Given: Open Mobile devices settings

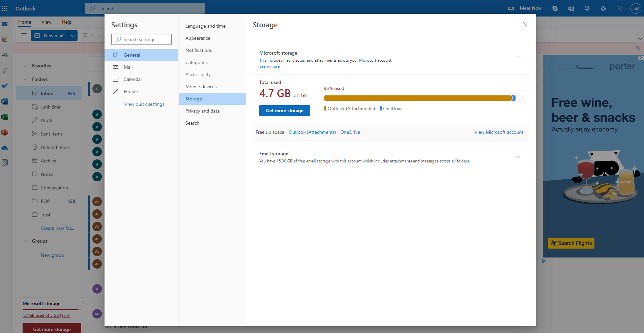Looking at the screenshot, I should (x=212, y=87).
